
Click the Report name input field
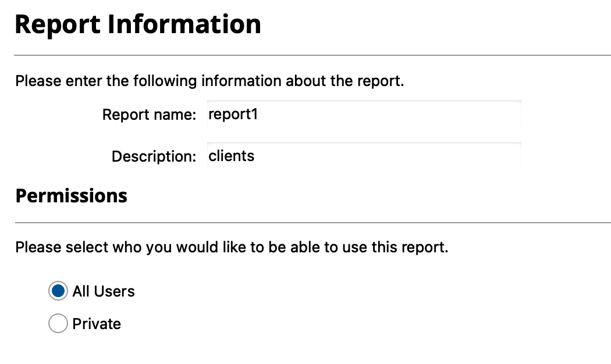point(364,115)
